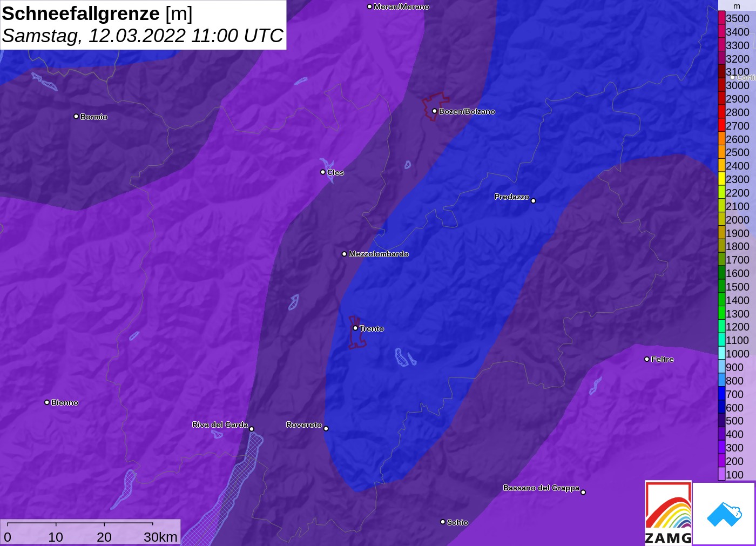Click the 300 m violet legend swatch
This screenshot has height=546, width=756.
(x=721, y=447)
